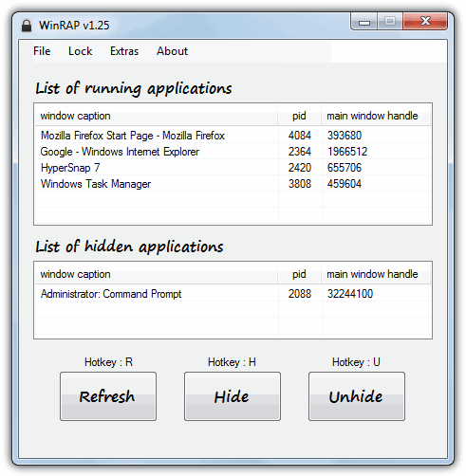Screen dimensions: 466x476
Task: Open the File menu
Action: [42, 51]
